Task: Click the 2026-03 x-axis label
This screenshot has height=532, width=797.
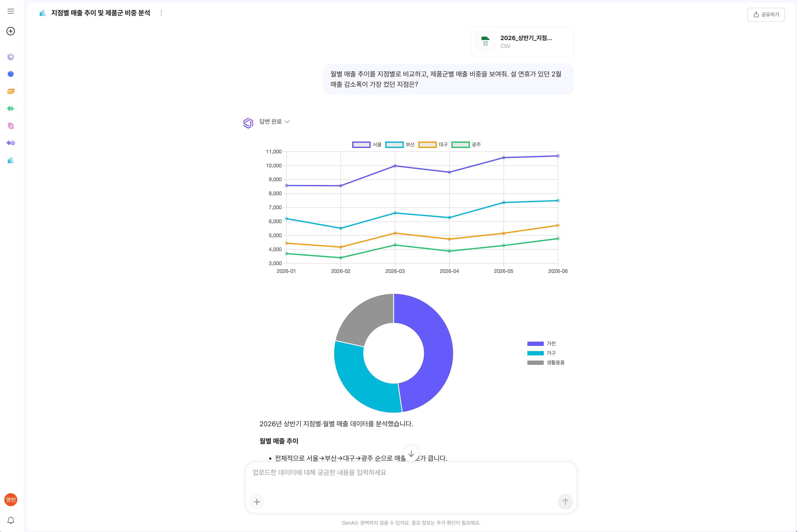Action: pos(395,271)
